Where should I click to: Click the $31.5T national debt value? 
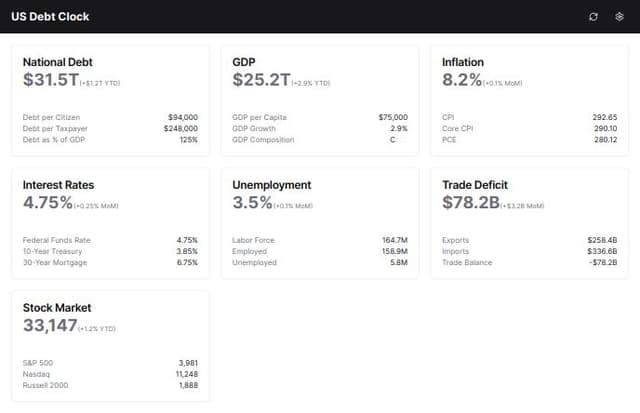45,80
